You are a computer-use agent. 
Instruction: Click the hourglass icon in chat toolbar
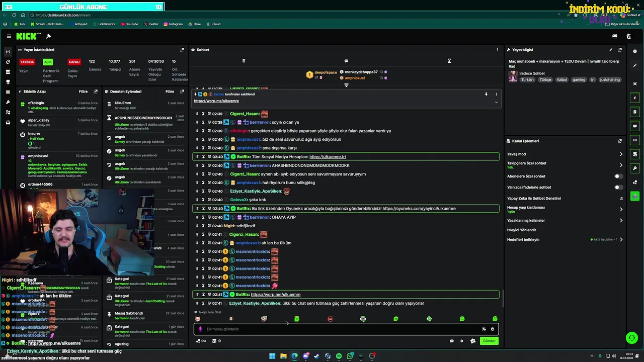(449, 61)
